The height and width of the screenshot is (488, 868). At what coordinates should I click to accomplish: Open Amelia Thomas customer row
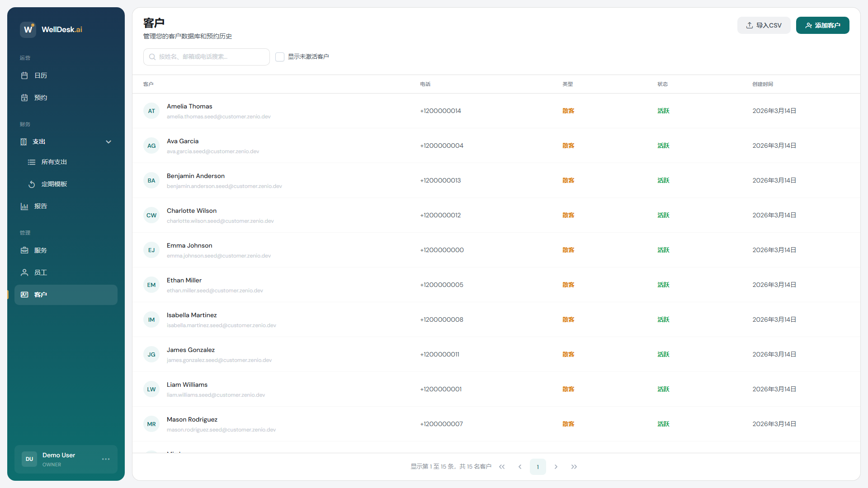point(189,106)
